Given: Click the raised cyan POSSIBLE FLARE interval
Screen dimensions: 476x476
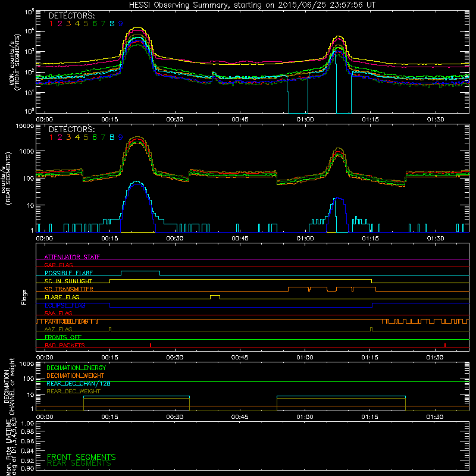Looking at the screenshot, I should [140, 273].
